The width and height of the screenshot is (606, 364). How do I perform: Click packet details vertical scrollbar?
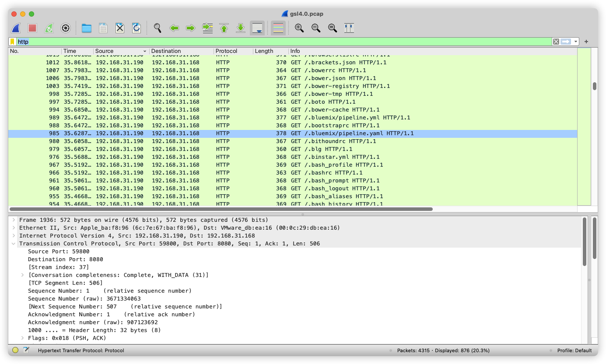[585, 241]
